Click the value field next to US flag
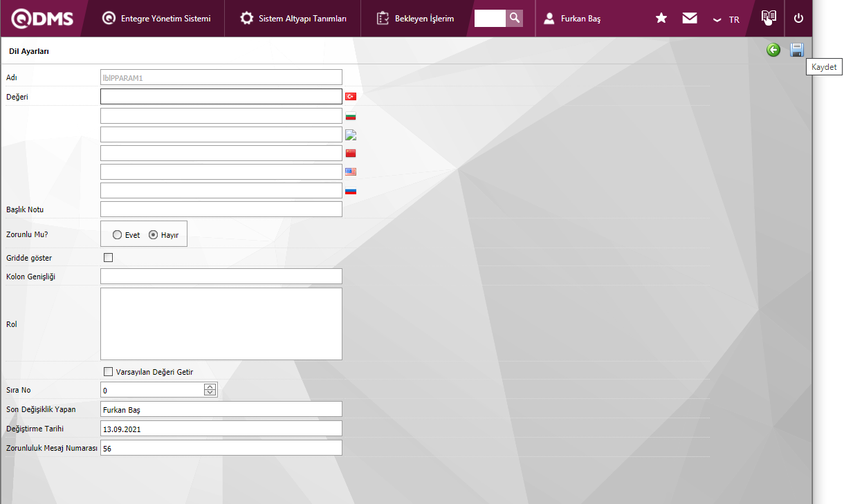 coord(221,171)
